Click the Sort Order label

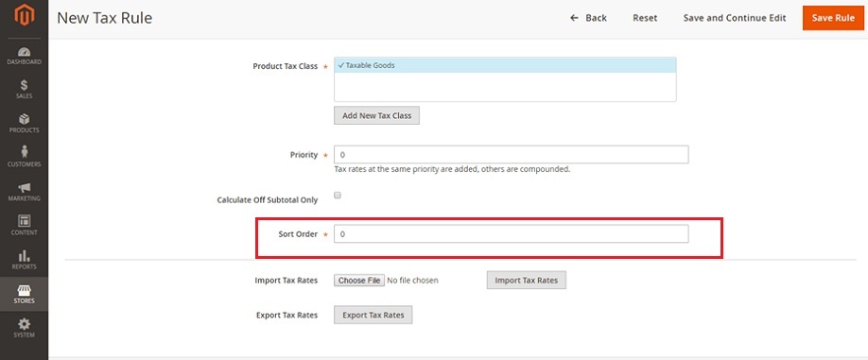click(298, 234)
